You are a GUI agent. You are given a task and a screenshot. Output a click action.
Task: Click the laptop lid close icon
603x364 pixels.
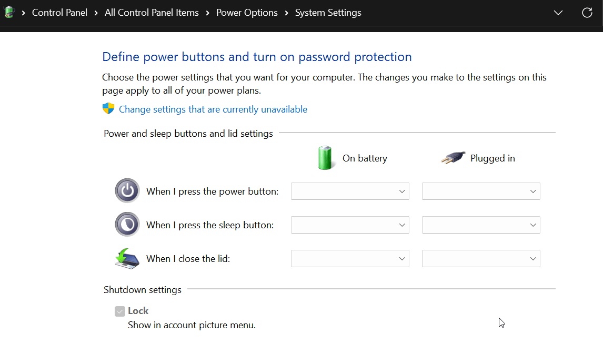coord(127,258)
